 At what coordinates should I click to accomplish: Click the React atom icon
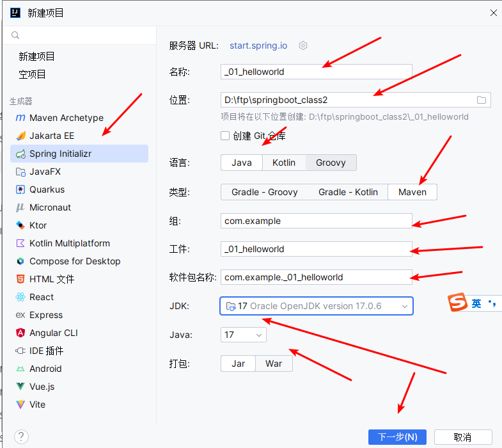(20, 297)
